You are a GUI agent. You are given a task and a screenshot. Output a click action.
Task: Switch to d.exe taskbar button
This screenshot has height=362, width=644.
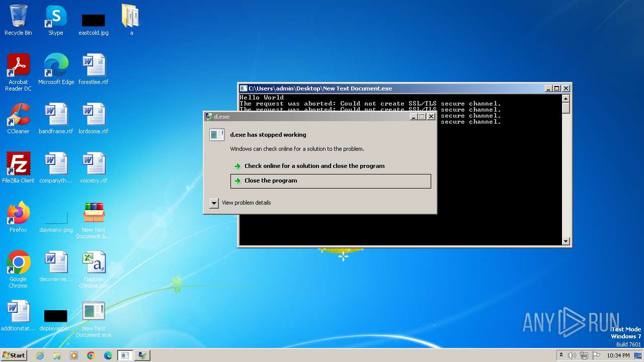pos(142,355)
